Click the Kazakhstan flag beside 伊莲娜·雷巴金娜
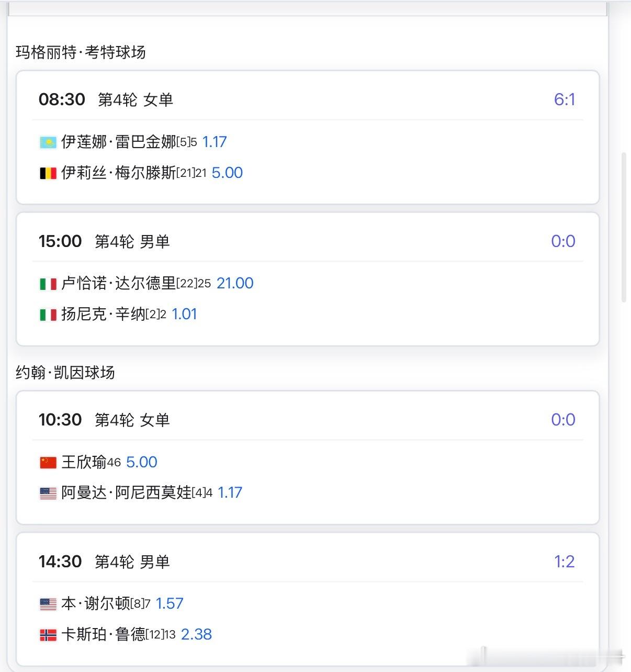 (x=48, y=141)
